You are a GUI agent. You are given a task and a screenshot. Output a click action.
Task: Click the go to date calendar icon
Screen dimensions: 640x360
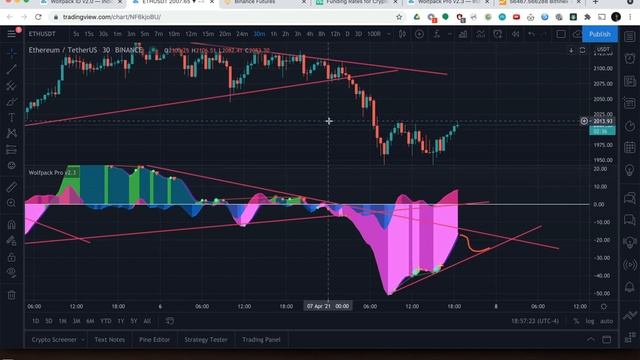tap(170, 321)
